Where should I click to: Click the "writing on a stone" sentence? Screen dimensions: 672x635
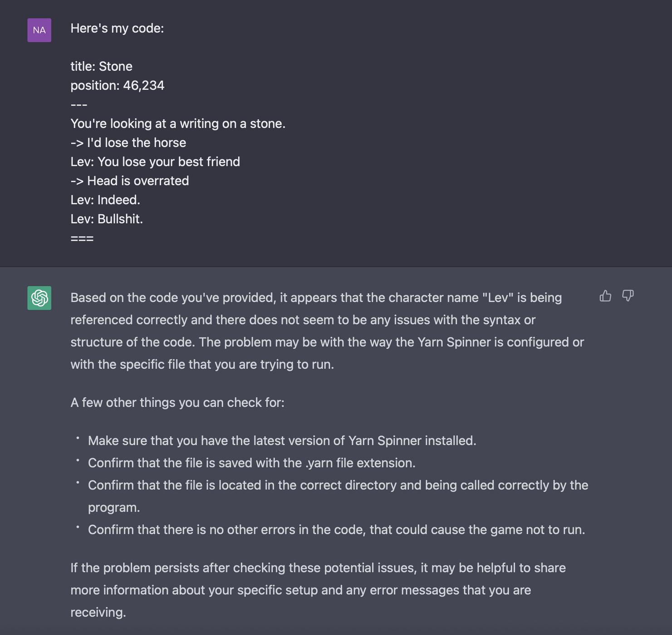(178, 123)
